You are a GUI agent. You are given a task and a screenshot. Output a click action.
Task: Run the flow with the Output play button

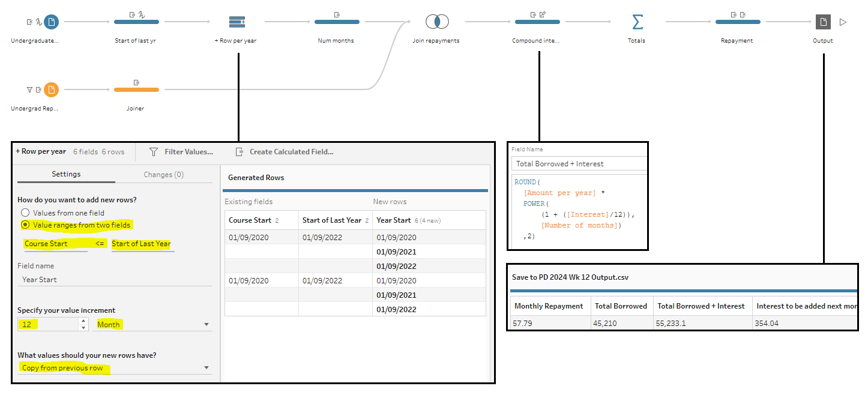[x=843, y=22]
